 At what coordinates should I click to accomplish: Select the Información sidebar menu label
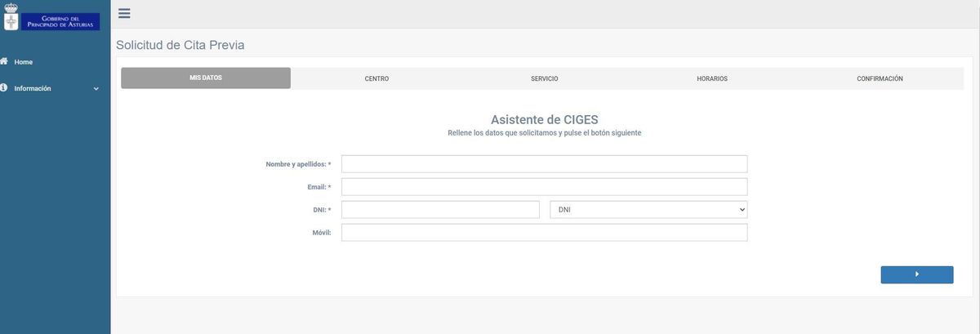(33, 88)
